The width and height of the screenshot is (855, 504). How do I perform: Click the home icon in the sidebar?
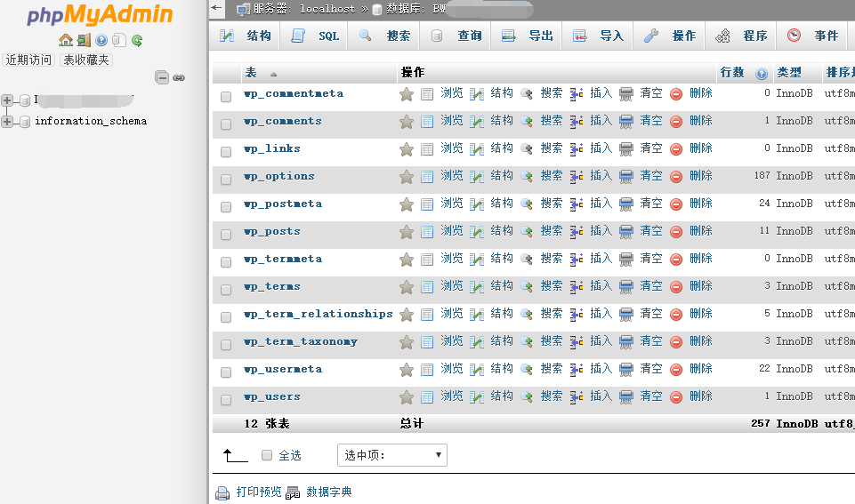point(66,40)
